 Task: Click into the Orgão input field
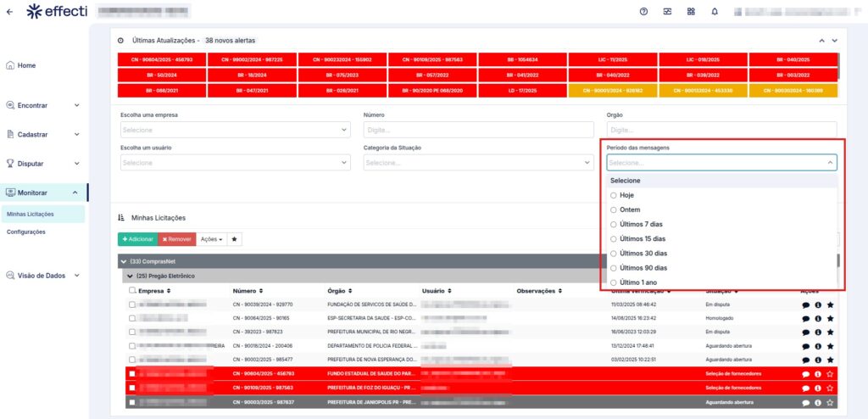pyautogui.click(x=722, y=130)
